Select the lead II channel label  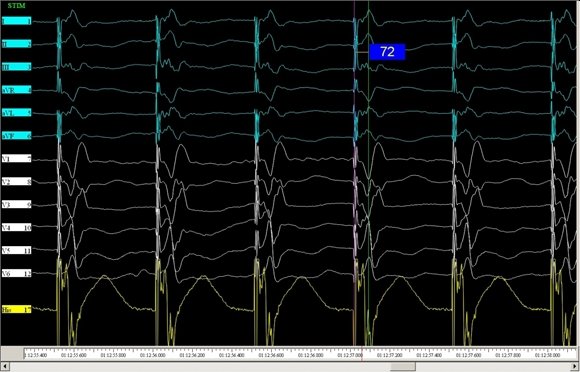17,44
